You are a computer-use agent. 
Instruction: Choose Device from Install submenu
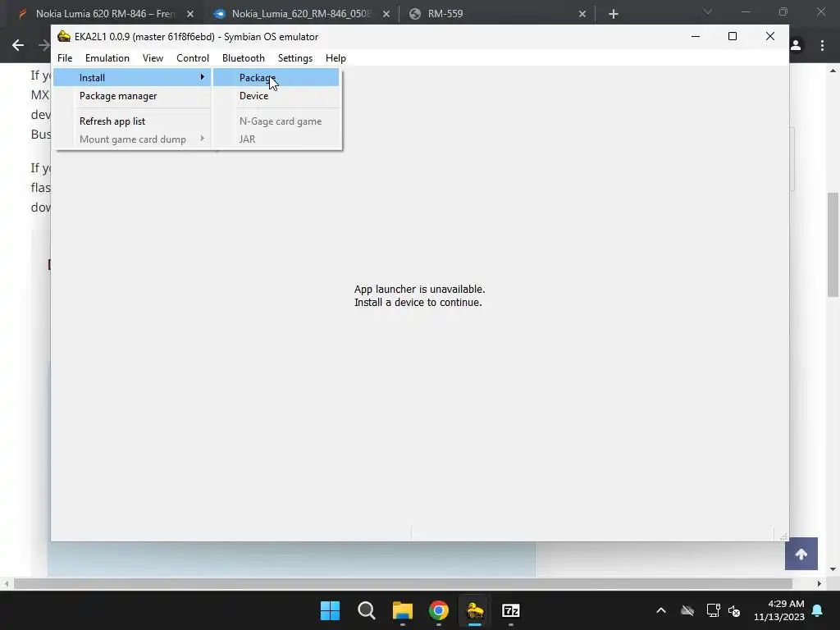click(x=276, y=96)
